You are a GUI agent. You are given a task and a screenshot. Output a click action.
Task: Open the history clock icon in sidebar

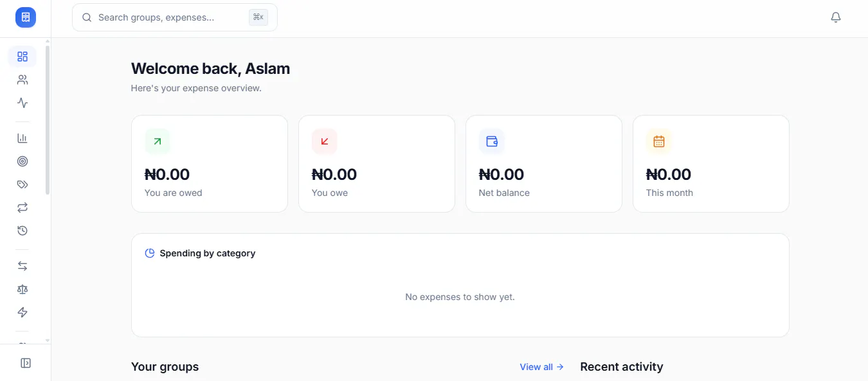[x=23, y=231]
